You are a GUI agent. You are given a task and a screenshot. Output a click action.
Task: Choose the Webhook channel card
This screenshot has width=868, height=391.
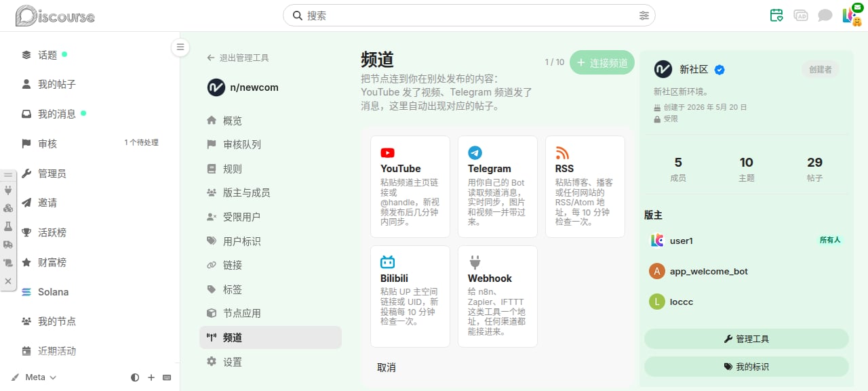tap(498, 296)
